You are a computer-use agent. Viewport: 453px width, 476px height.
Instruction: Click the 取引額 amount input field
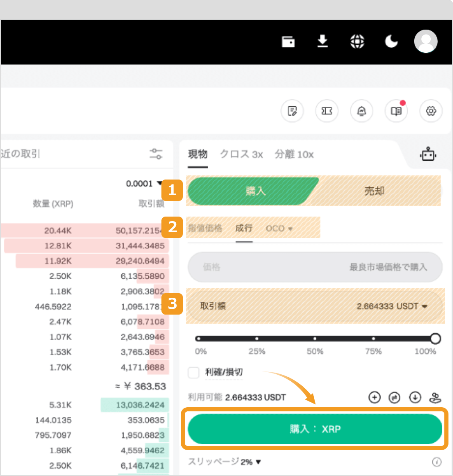click(315, 306)
